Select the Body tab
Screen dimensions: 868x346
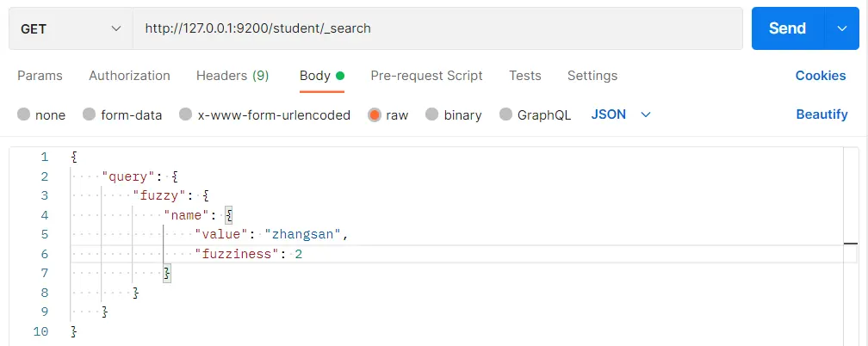coord(315,76)
